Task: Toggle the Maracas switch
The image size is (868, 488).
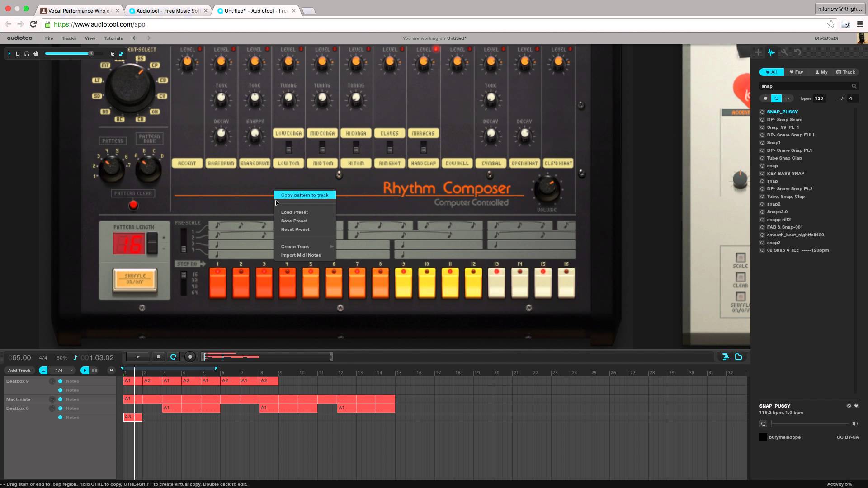Action: (x=423, y=147)
